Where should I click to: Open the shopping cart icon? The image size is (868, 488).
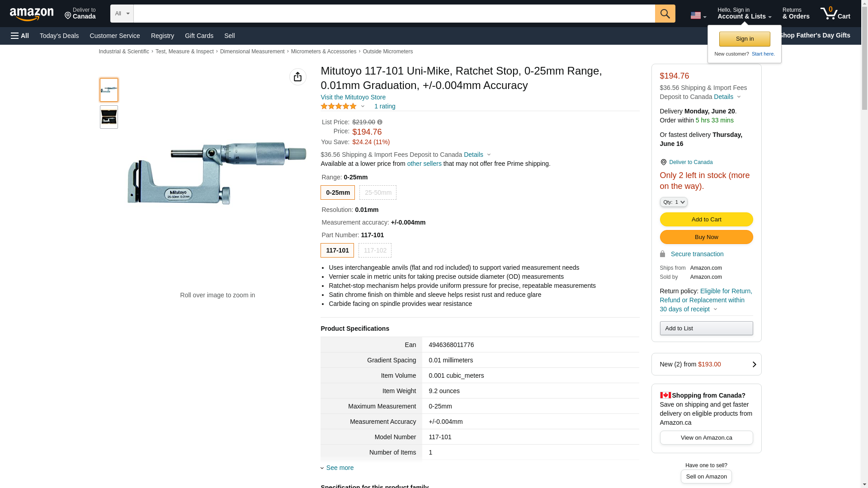click(x=835, y=14)
